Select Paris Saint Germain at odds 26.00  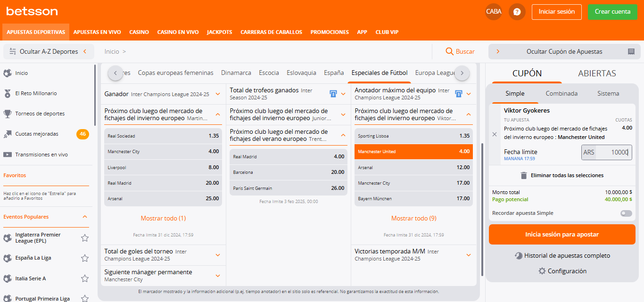[289, 188]
